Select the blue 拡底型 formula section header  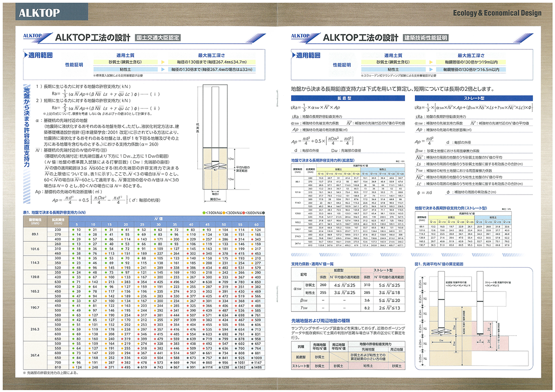(348, 98)
